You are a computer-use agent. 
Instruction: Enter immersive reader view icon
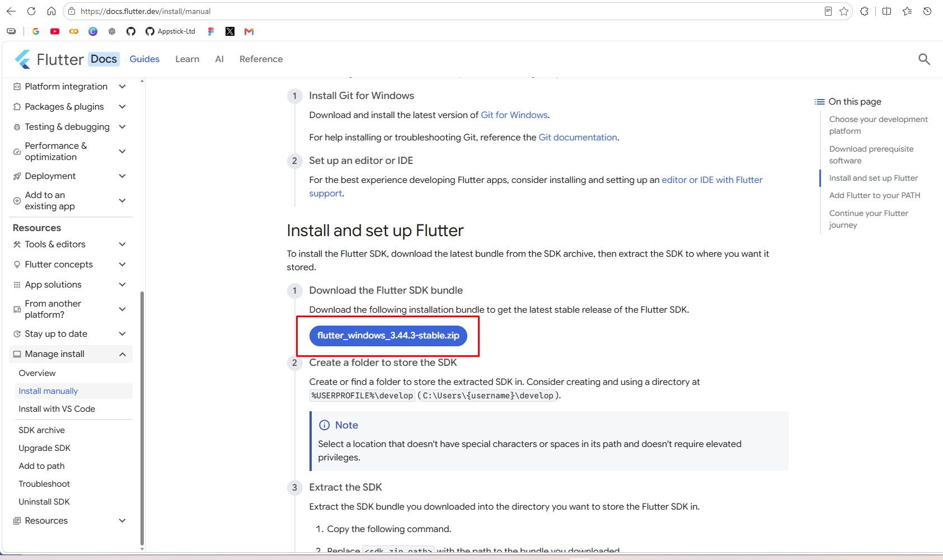coord(828,11)
